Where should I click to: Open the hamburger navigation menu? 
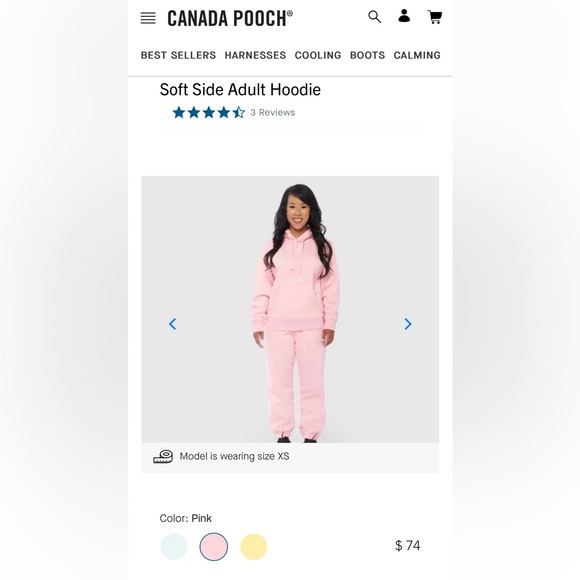tap(148, 18)
